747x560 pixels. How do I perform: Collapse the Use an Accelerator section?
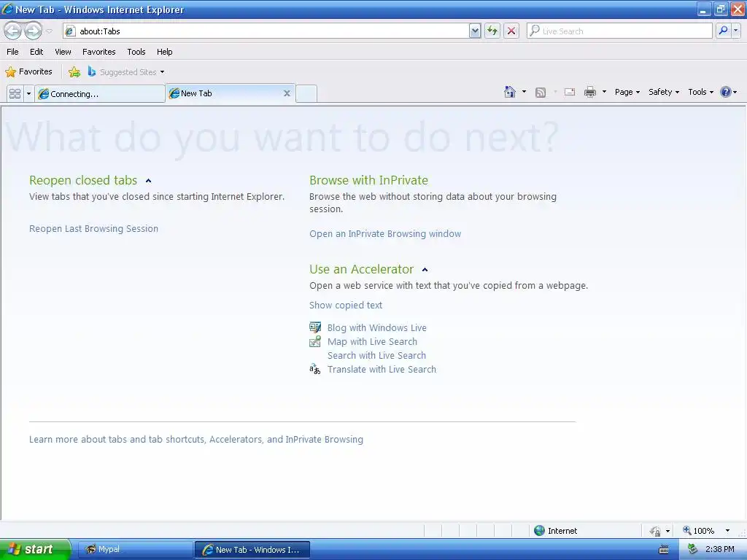coord(425,270)
